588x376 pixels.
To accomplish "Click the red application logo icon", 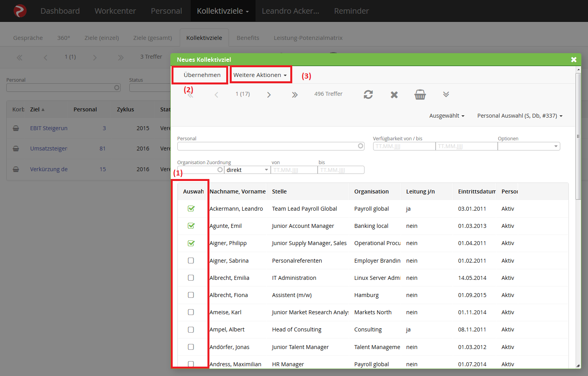I will coord(20,11).
